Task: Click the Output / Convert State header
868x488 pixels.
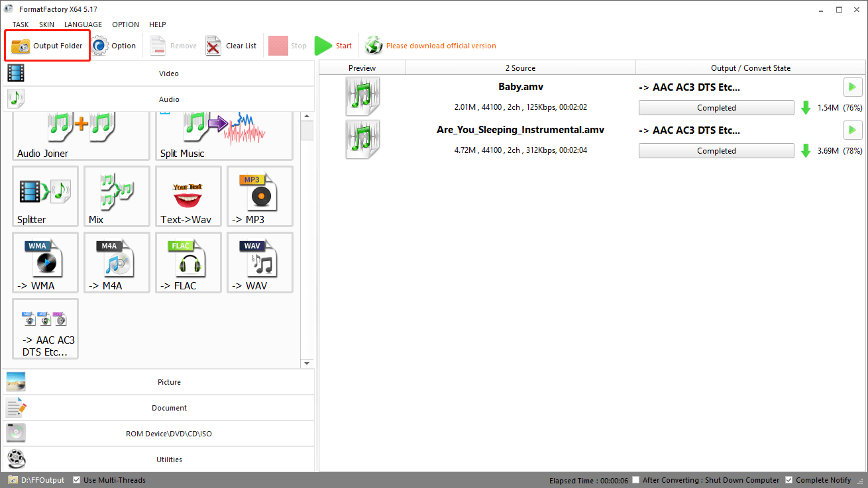Action: coord(751,68)
